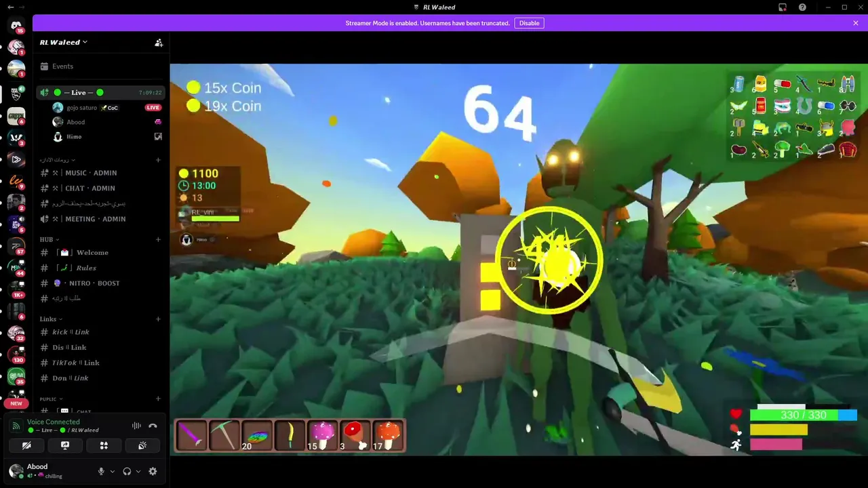Toggle noise suppression waveform button

click(136, 426)
